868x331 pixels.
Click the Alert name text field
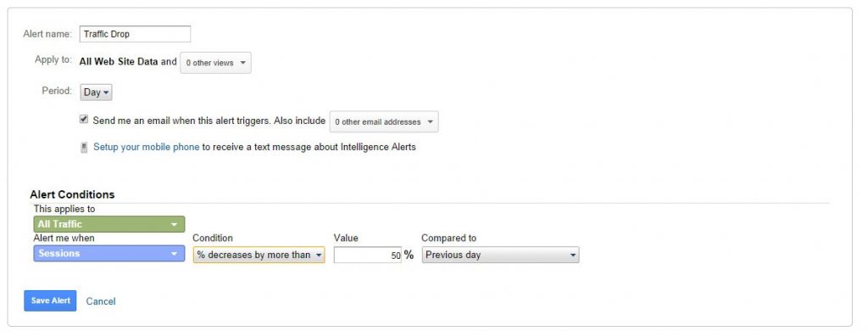coord(135,34)
